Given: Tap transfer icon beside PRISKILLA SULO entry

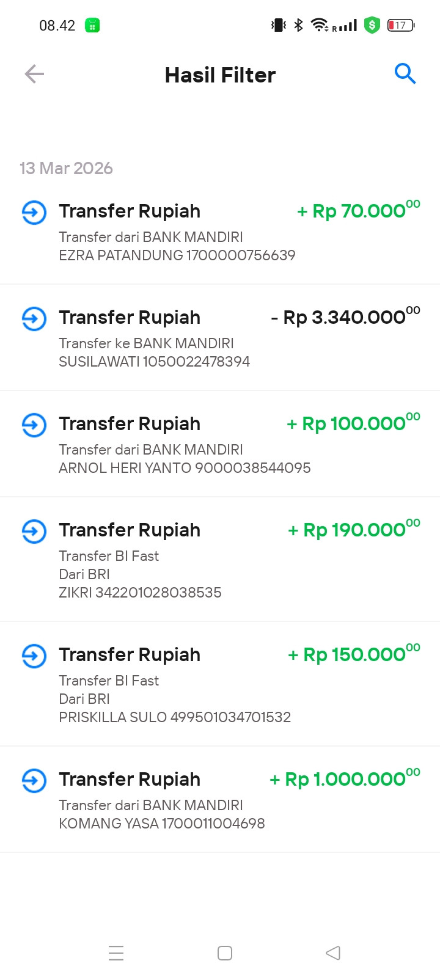Looking at the screenshot, I should point(34,656).
